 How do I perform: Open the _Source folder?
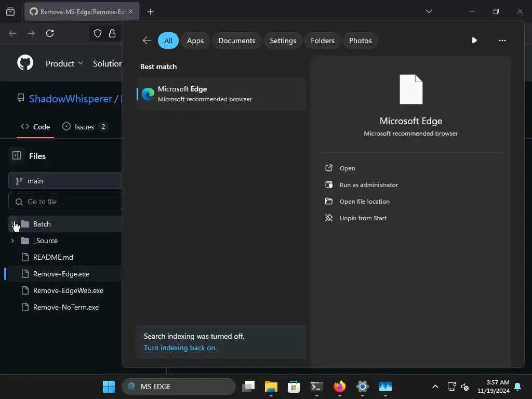[x=46, y=241]
